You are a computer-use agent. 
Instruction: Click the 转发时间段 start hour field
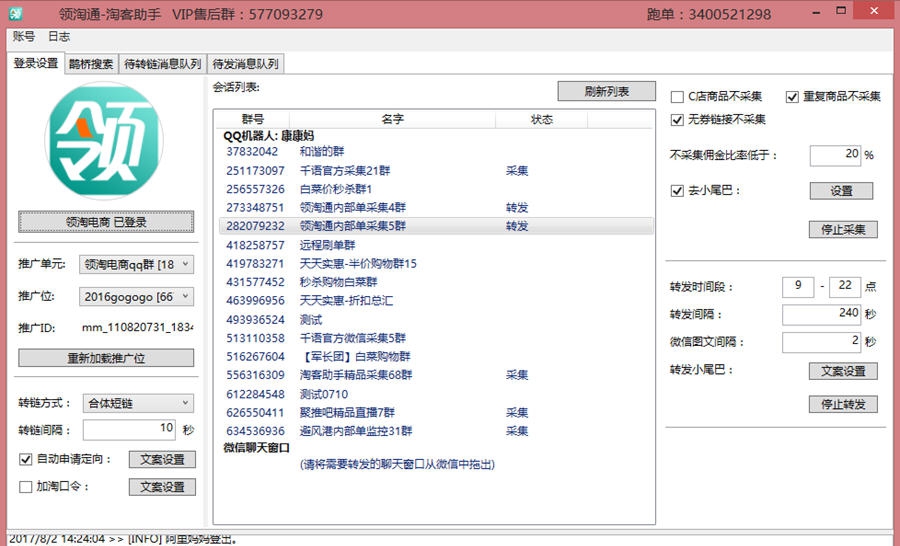[x=798, y=286]
